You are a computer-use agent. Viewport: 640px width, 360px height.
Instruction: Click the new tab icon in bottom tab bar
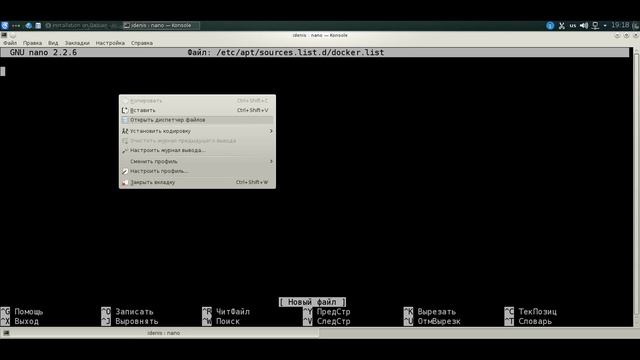(6, 333)
